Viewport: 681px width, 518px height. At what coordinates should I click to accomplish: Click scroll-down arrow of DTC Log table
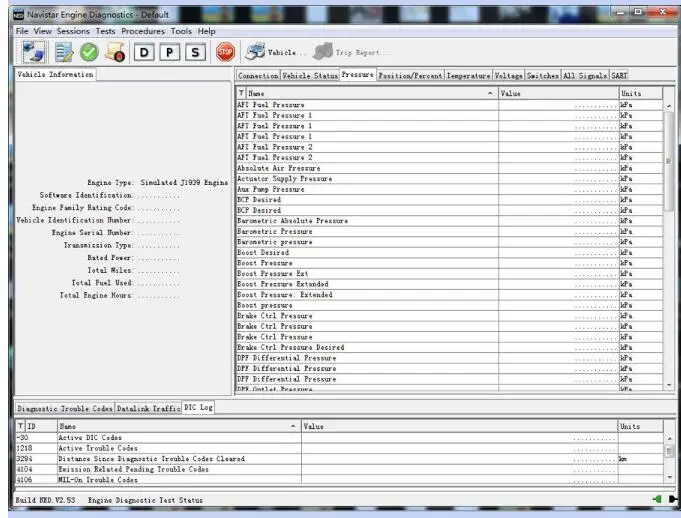pos(669,477)
